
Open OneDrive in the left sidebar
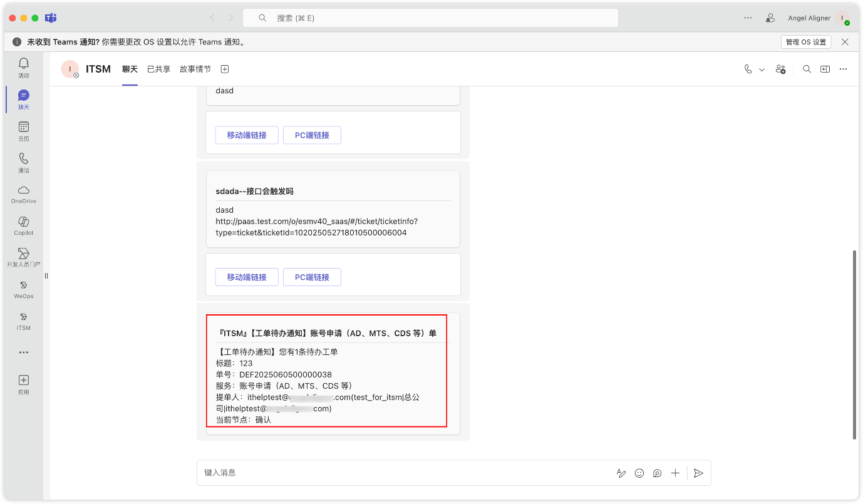24,193
